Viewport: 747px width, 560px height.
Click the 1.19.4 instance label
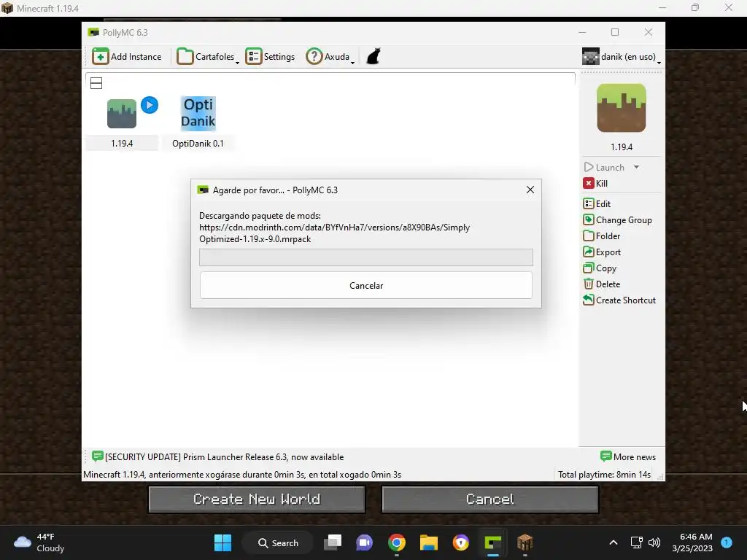(122, 144)
